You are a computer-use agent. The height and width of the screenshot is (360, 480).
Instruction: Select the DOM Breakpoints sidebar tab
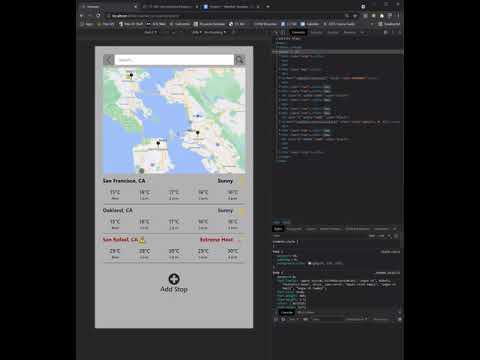(357, 229)
